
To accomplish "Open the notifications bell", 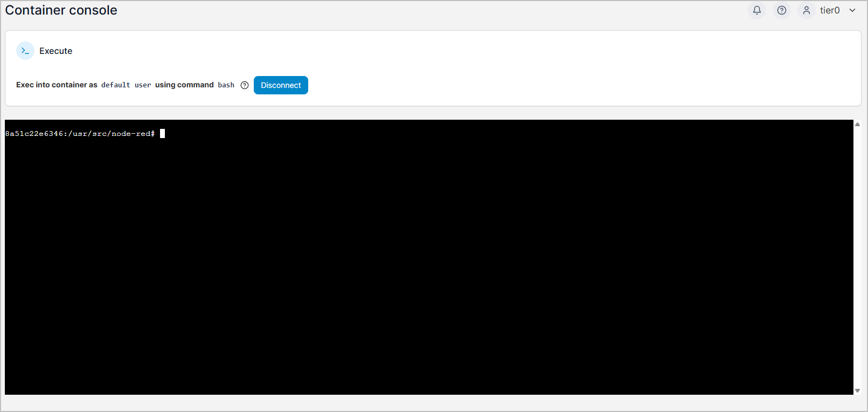I will coord(756,10).
